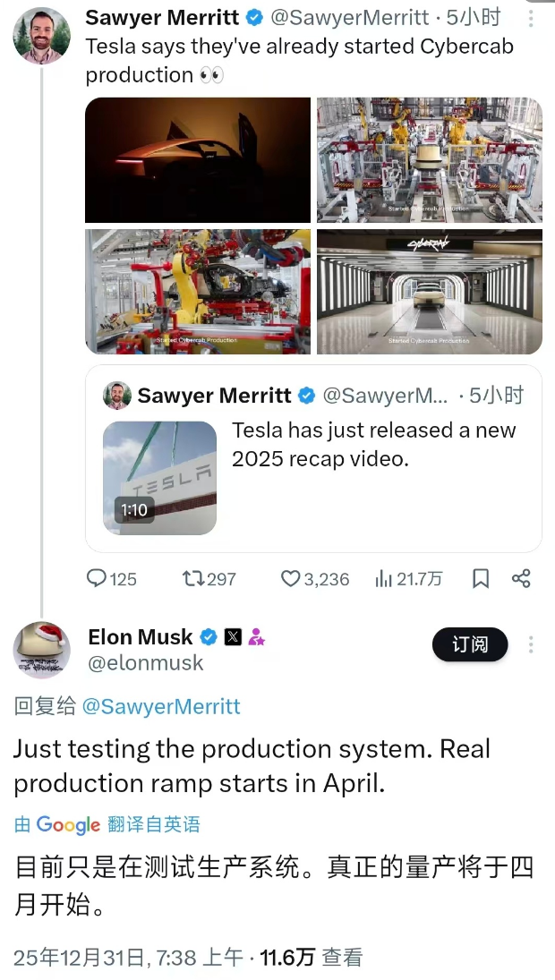Play the 1:10 Tesla recap video
555x980 pixels.
click(159, 478)
